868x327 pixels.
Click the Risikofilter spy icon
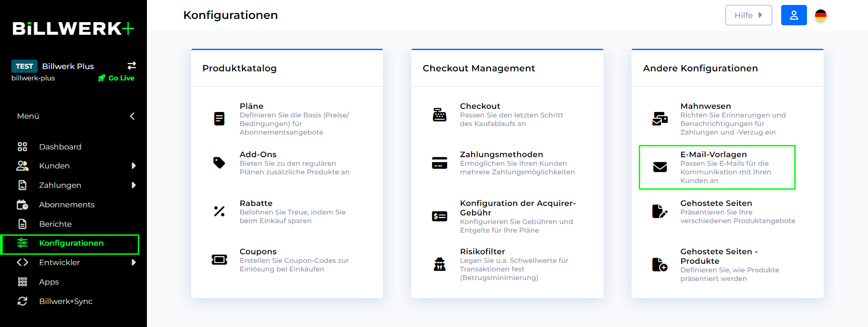pos(439,264)
